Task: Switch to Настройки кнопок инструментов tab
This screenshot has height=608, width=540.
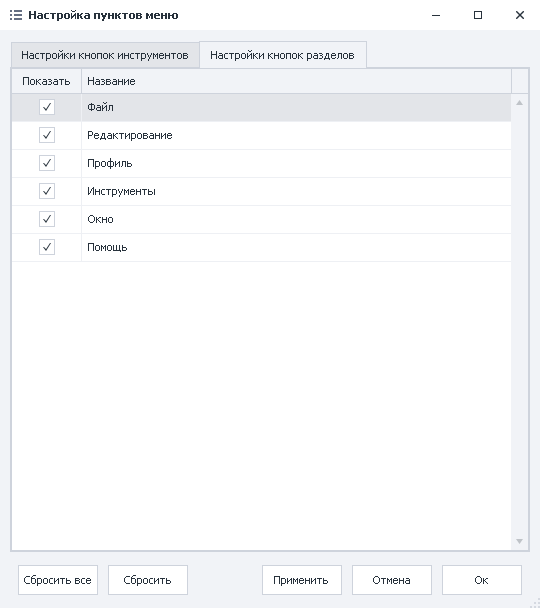Action: point(105,55)
